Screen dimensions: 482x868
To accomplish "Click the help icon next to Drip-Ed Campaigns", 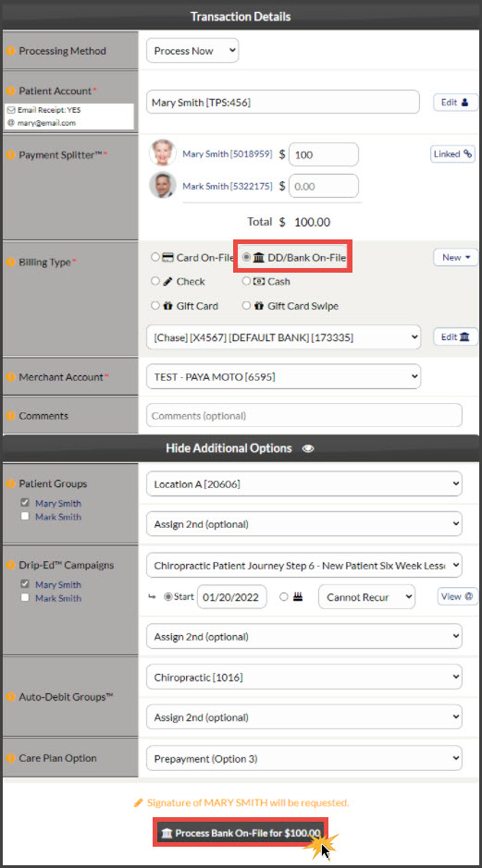I will [x=10, y=565].
